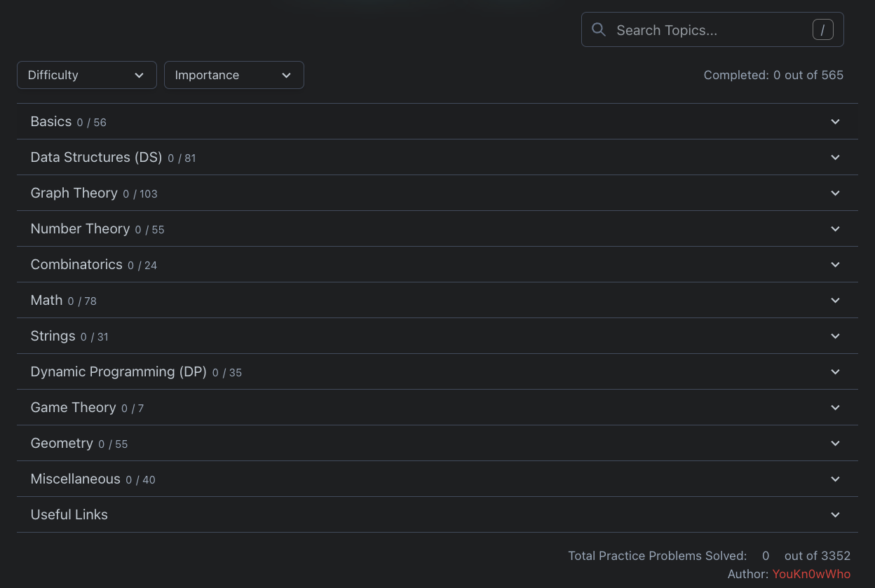Open the Importance dropdown filter

pyautogui.click(x=233, y=75)
